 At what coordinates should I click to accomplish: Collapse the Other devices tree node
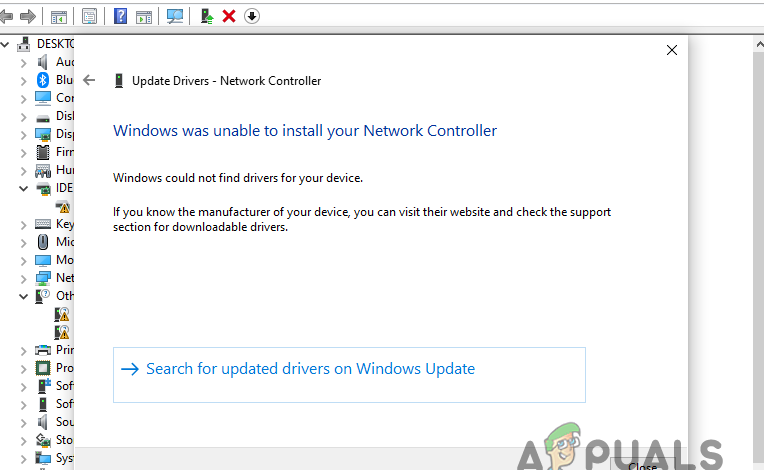point(23,296)
